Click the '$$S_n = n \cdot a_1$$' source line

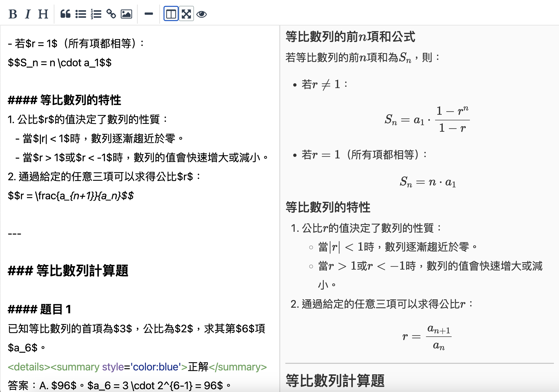(60, 63)
